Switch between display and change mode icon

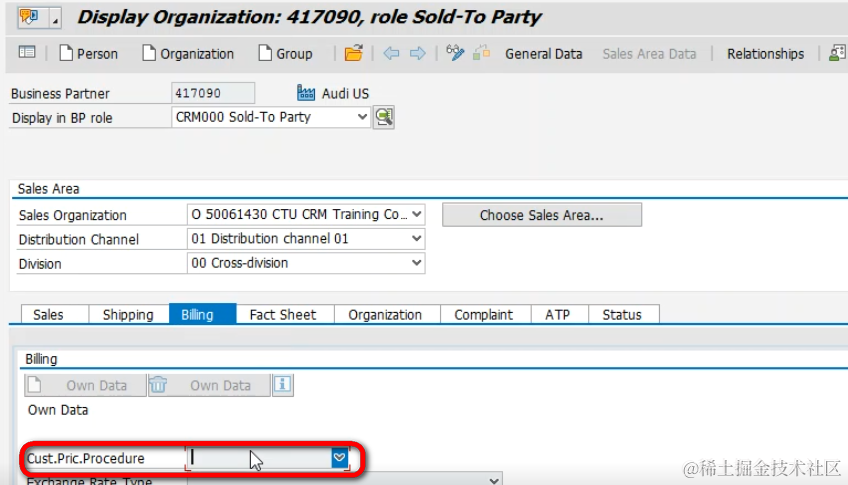tap(455, 52)
